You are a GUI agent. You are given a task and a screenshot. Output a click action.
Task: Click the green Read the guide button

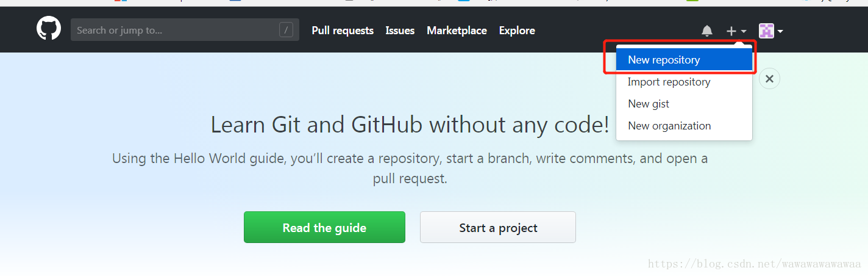(x=324, y=227)
